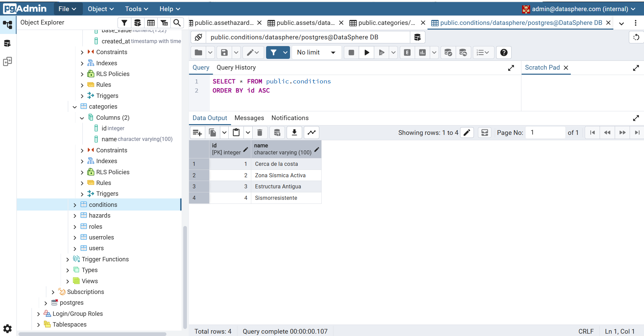Open the Macros list icon

point(483,52)
